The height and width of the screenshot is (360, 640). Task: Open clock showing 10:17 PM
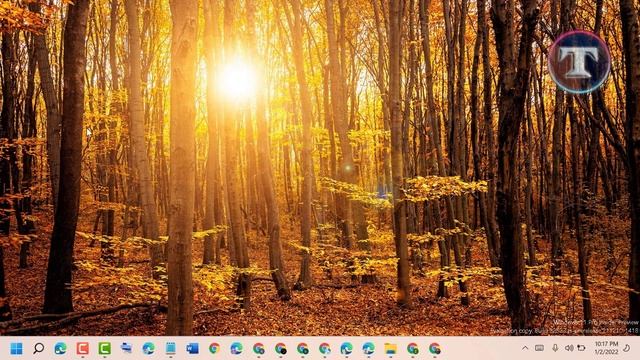point(606,348)
